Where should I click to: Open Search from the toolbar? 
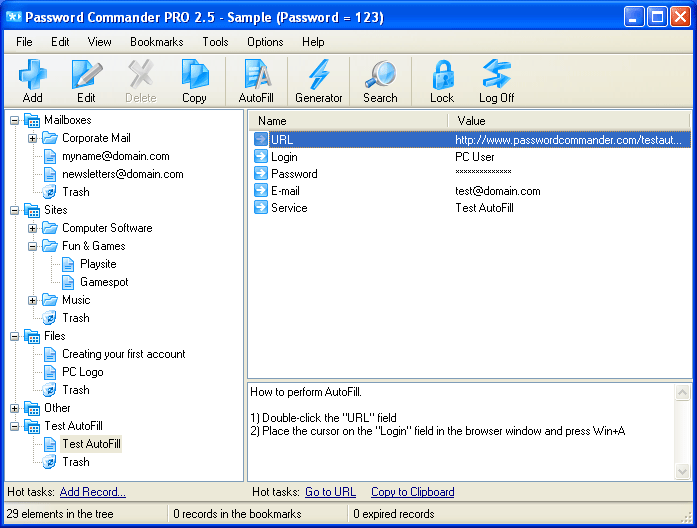tap(380, 74)
